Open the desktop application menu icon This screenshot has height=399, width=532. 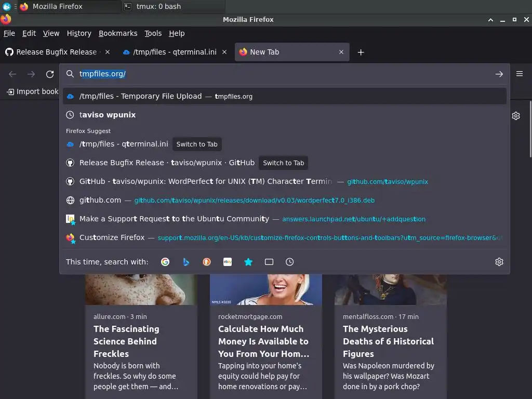tap(6, 6)
